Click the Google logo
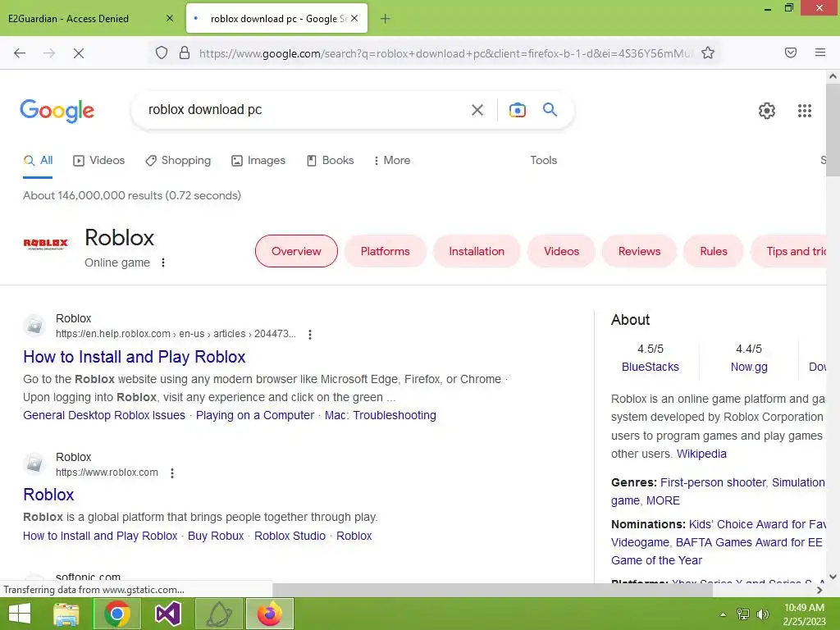Screen dimensions: 840x630 coord(57,111)
